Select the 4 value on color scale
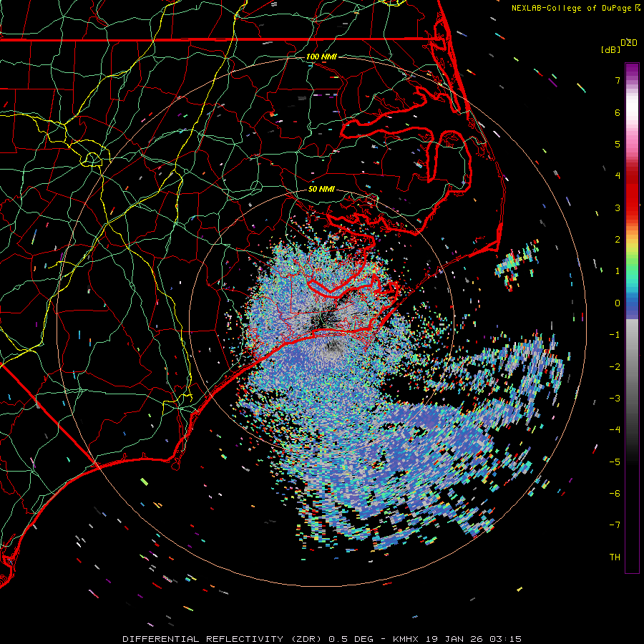The image size is (644, 644). (618, 176)
